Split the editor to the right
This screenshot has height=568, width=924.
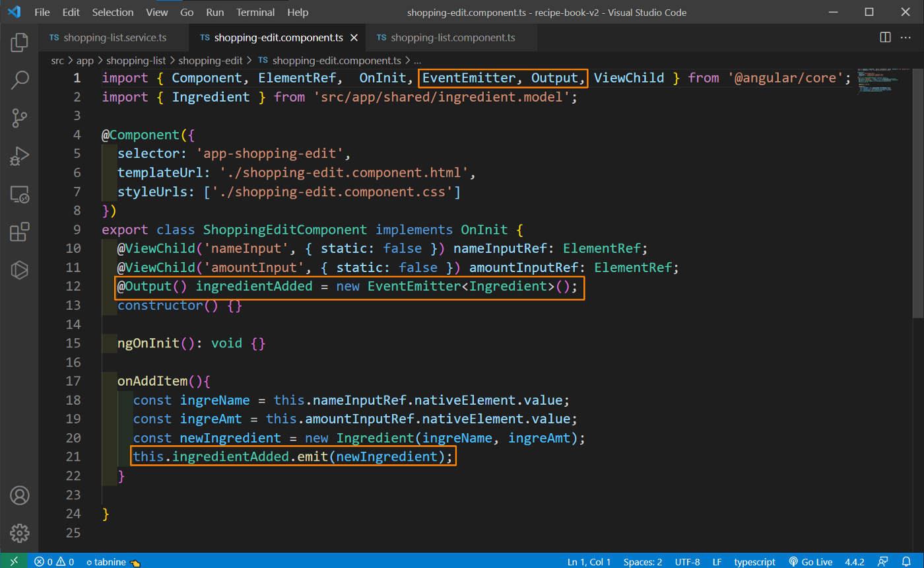[x=885, y=38]
